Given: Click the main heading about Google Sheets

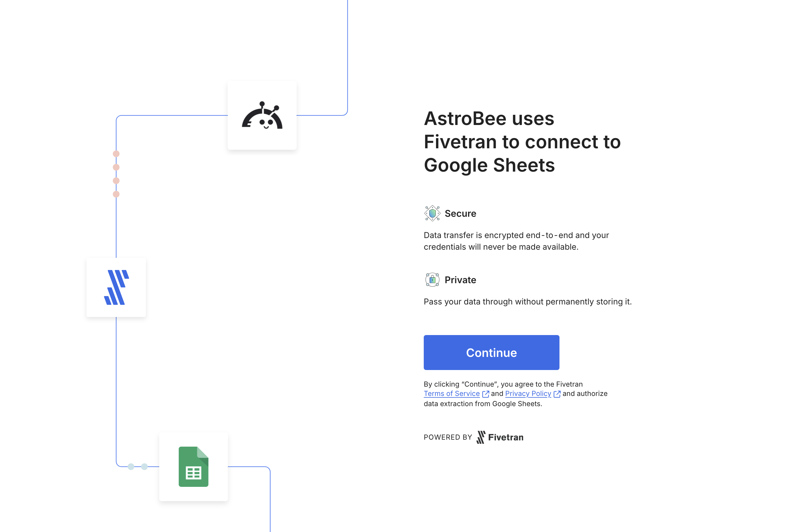Looking at the screenshot, I should tap(522, 142).
